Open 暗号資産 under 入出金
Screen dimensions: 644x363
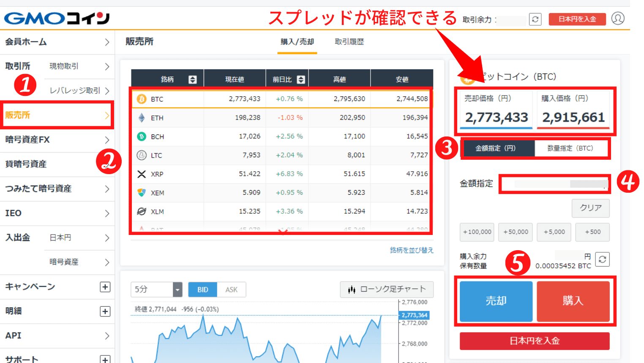[79, 262]
